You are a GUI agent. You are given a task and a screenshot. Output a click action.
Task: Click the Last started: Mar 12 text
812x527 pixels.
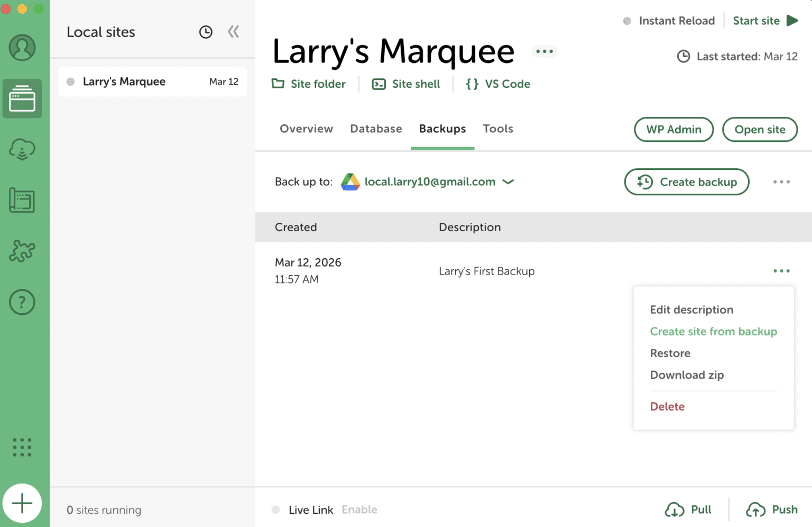[747, 56]
